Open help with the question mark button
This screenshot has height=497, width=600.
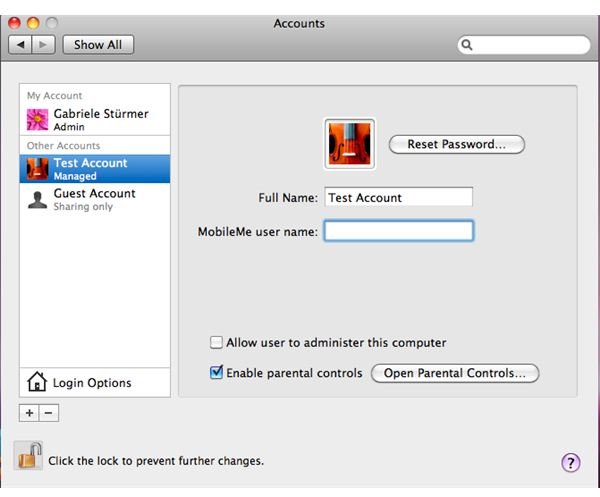coord(571,463)
